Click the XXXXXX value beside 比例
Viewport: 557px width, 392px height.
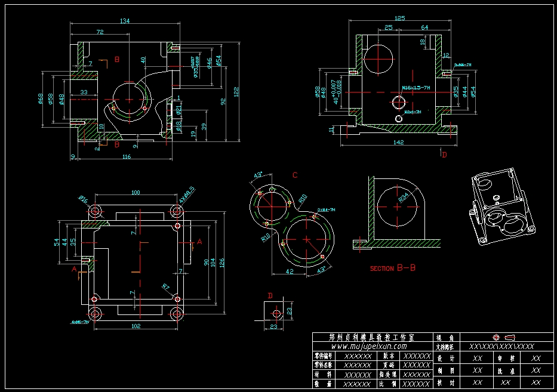tap(416, 384)
